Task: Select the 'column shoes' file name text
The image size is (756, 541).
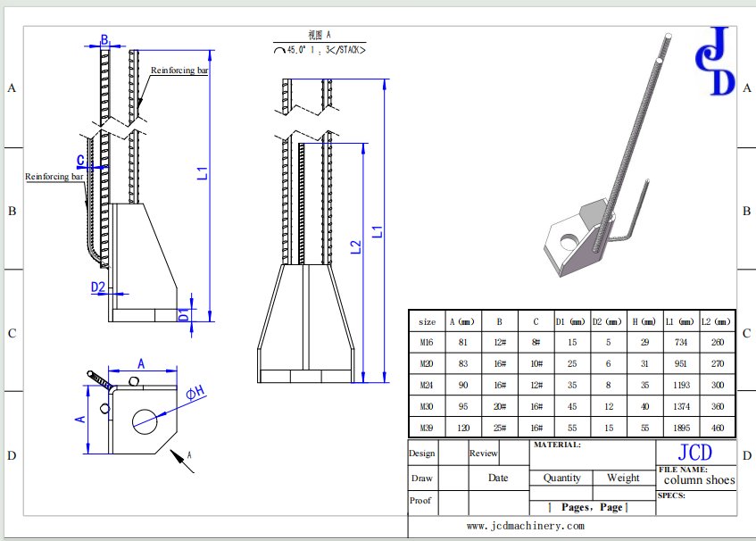Action: [699, 480]
